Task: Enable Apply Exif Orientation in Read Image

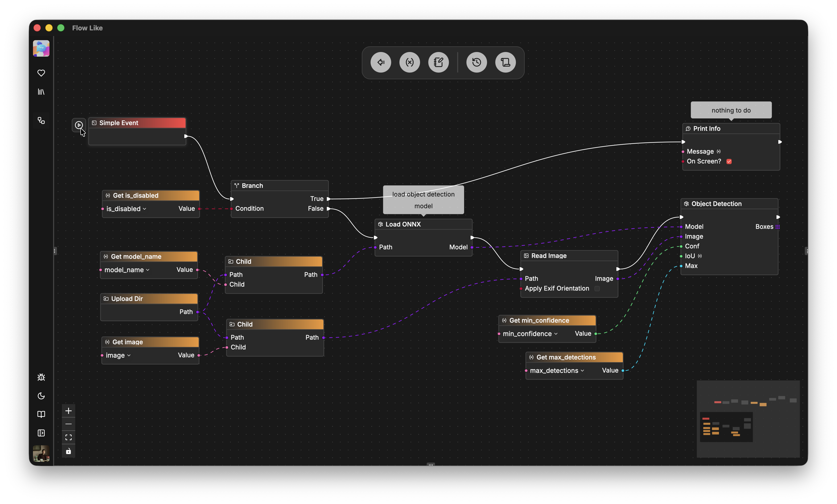Action: tap(597, 289)
